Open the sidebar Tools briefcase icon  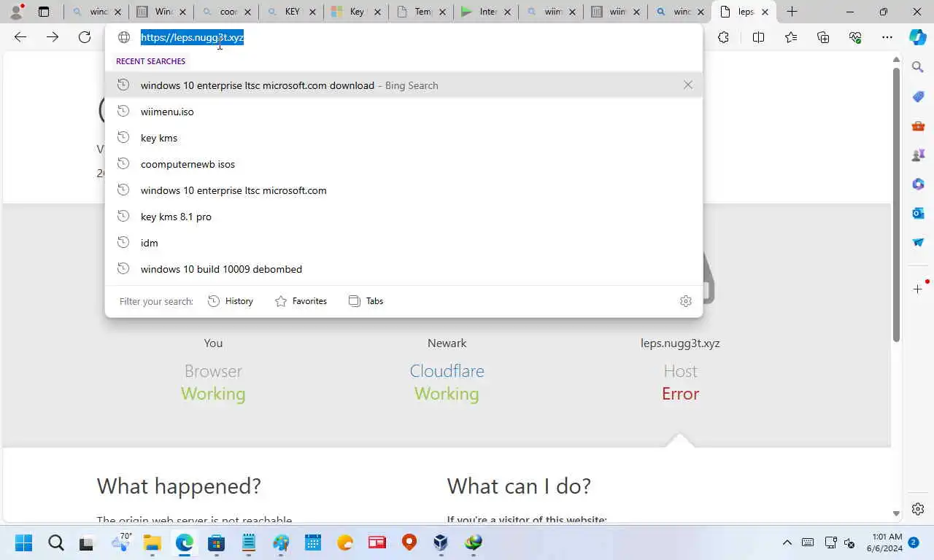pyautogui.click(x=918, y=126)
